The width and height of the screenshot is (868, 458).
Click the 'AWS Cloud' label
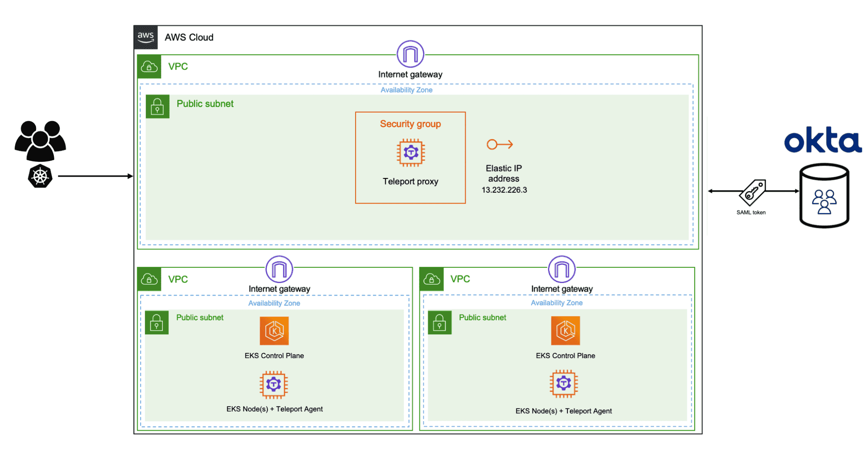[x=189, y=37]
